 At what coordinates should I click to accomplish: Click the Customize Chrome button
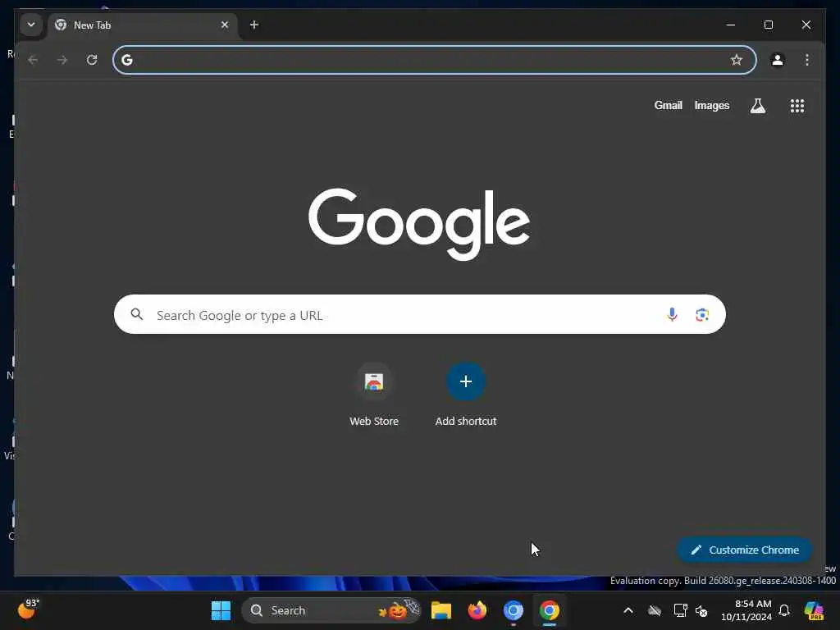pyautogui.click(x=745, y=550)
